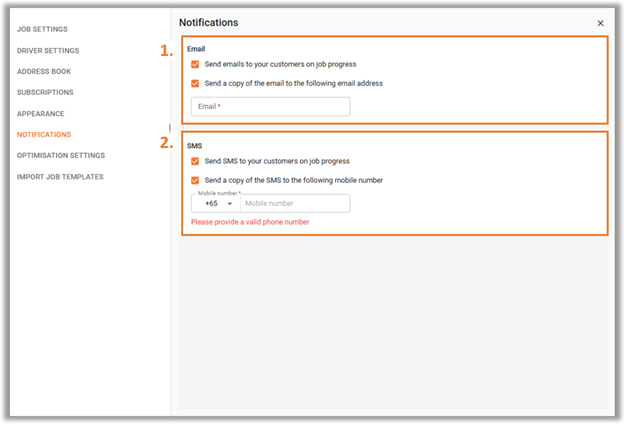Image resolution: width=624 pixels, height=424 pixels.
Task: Click into the Mobile number field
Action: (295, 203)
